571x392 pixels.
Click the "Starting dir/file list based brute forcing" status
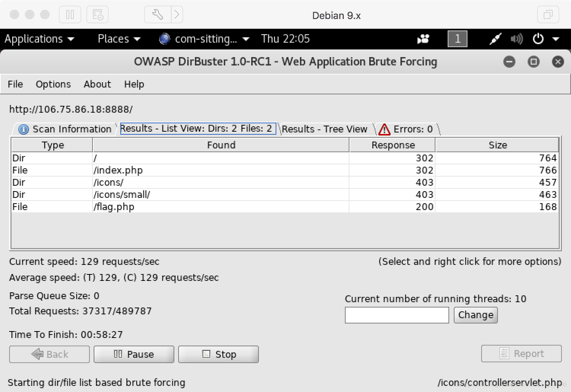(96, 382)
